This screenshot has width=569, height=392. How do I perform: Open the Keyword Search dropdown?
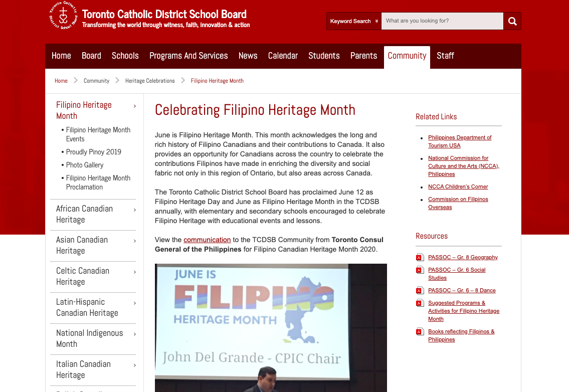(x=354, y=21)
